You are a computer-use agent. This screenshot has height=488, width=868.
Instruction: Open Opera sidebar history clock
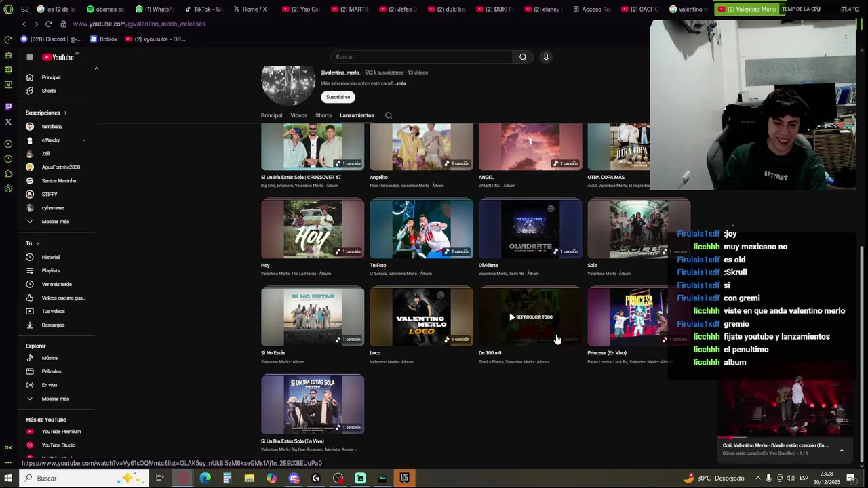(8, 159)
